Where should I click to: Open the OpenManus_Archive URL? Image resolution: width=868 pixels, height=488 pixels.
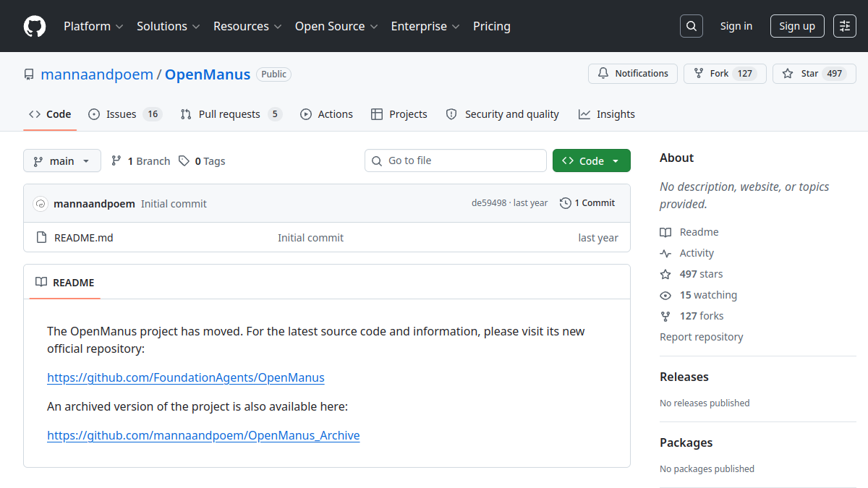point(203,435)
